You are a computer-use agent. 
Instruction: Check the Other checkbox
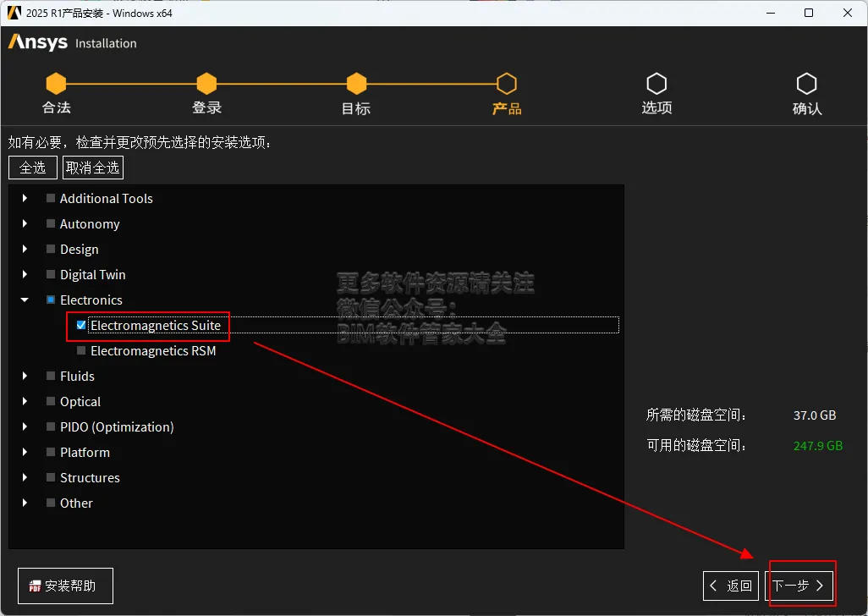point(51,503)
